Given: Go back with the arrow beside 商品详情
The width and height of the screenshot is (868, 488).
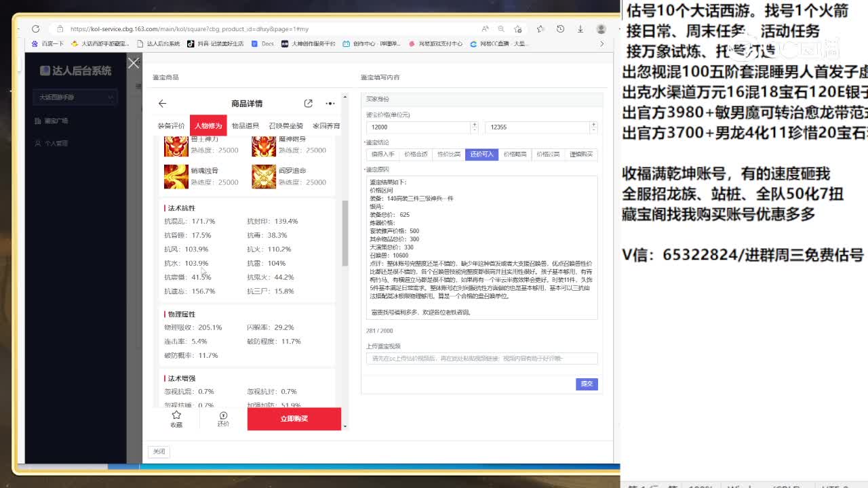Looking at the screenshot, I should 162,104.
